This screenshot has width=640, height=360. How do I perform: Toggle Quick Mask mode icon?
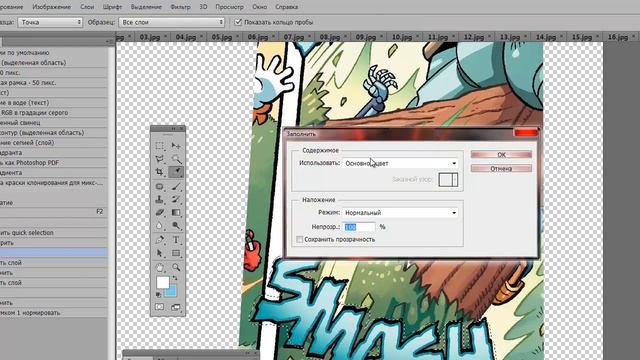point(160,307)
